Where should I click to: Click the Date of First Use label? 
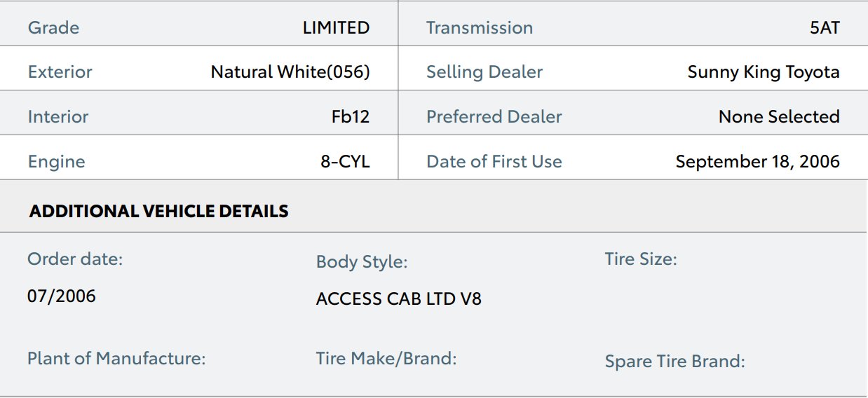pyautogui.click(x=494, y=161)
